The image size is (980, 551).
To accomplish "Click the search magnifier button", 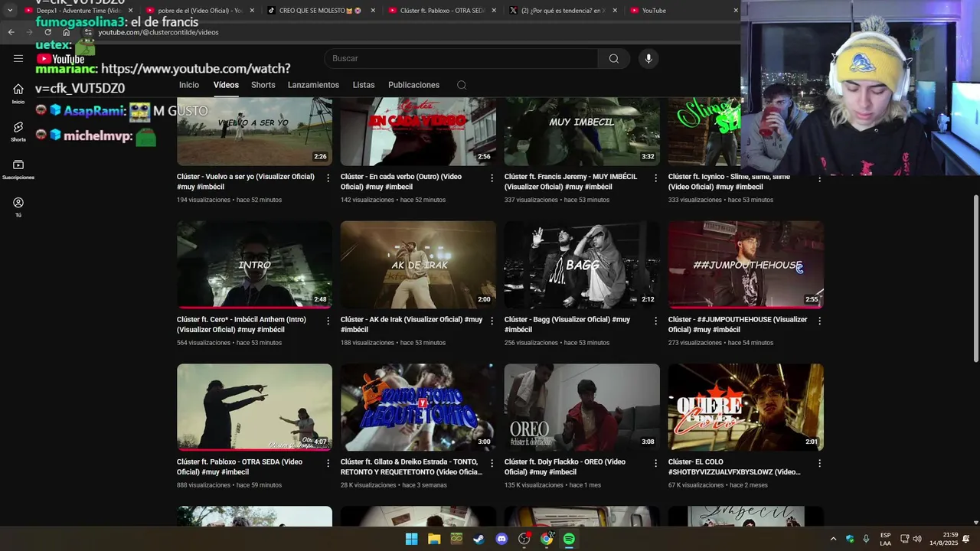I will (613, 58).
